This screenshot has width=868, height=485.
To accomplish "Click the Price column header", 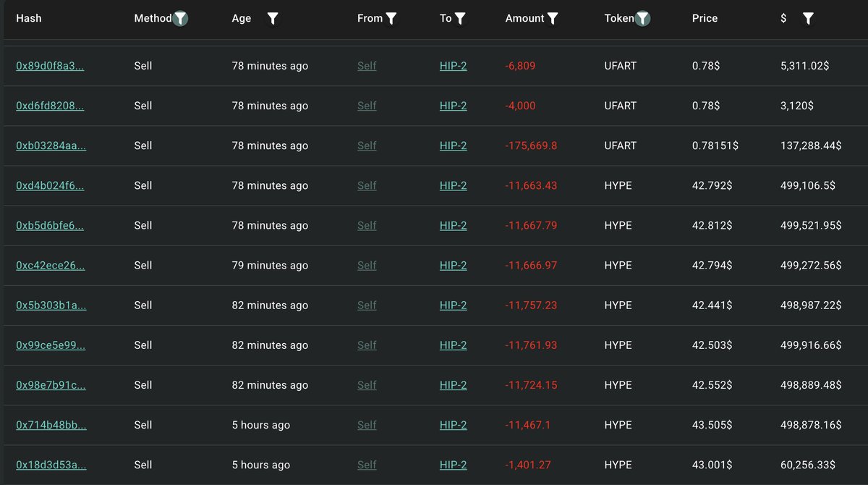I will point(705,18).
